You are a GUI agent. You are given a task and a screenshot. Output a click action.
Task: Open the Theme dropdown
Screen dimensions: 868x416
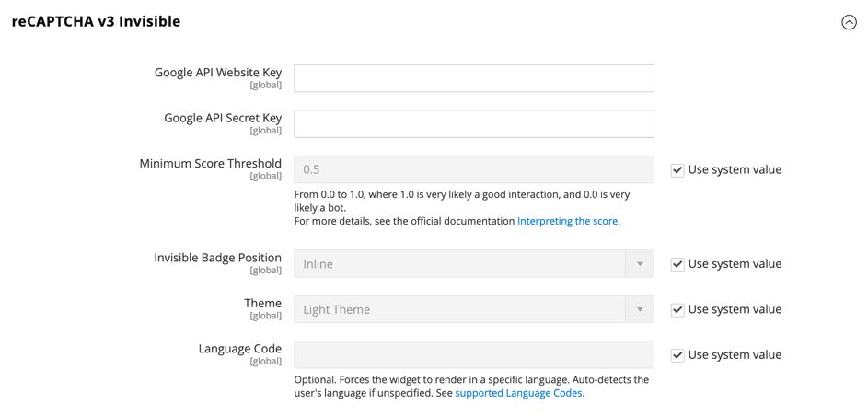(460, 309)
